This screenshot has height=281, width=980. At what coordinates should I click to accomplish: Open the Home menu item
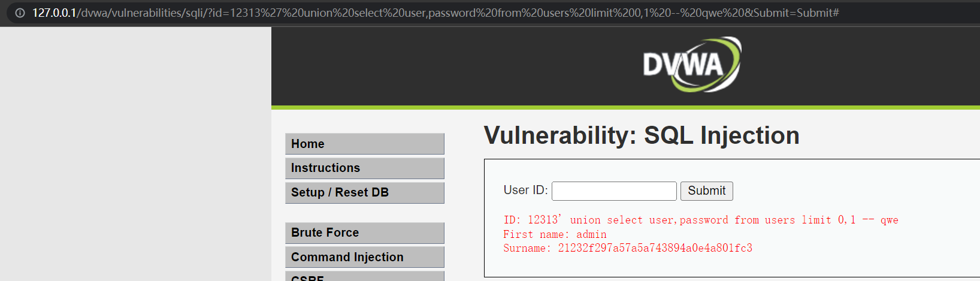(x=365, y=144)
